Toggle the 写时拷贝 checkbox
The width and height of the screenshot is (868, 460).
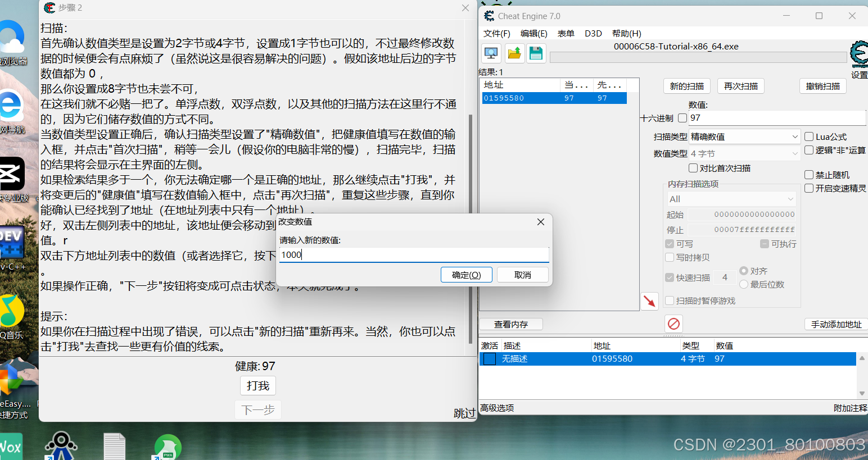coord(670,257)
